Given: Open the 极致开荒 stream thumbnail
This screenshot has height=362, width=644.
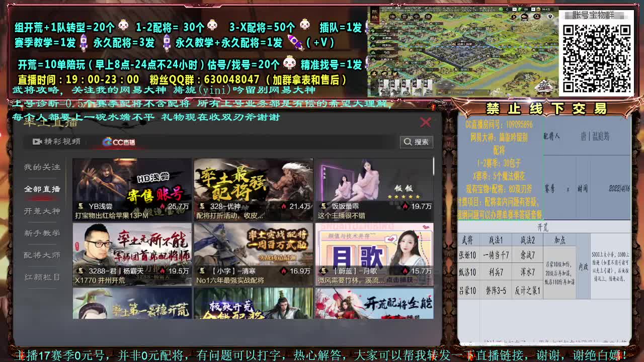Looking at the screenshot, I should coord(254,303).
